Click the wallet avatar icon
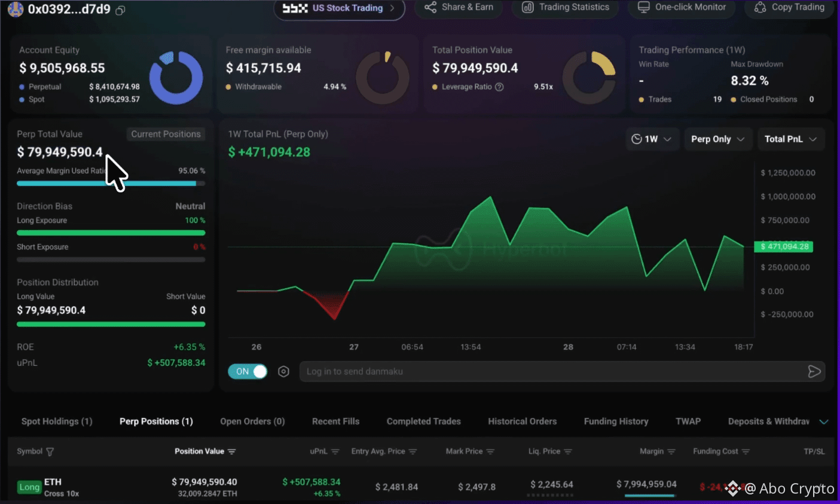 [16, 9]
